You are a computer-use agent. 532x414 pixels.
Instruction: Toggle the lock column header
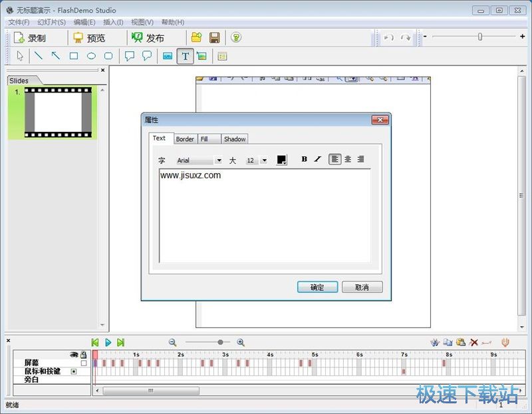(84, 355)
